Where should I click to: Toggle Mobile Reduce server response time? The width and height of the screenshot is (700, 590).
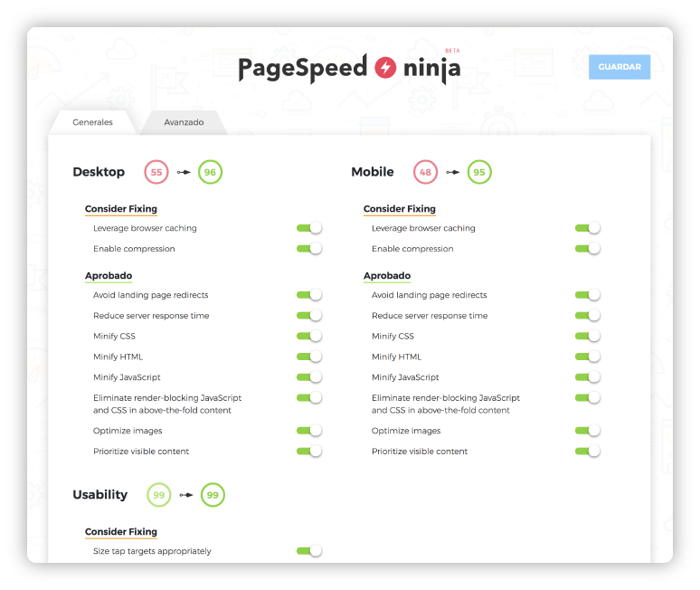pyautogui.click(x=588, y=315)
